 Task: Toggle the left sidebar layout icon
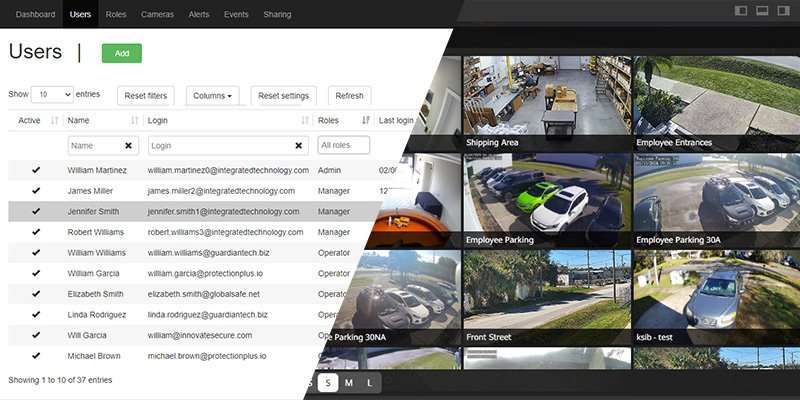pos(741,11)
